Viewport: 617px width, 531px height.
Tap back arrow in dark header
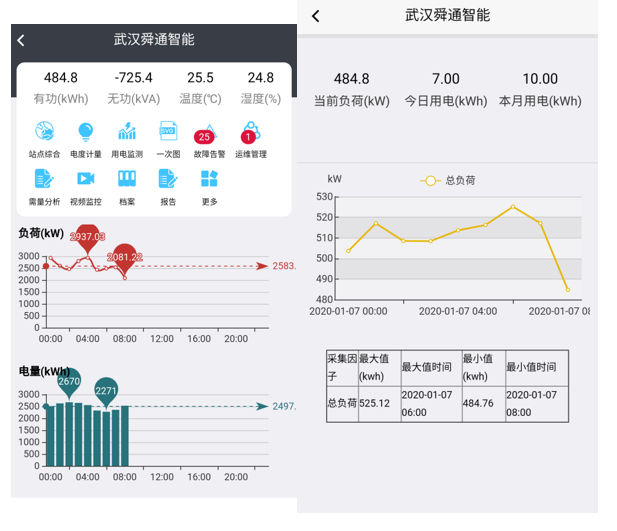pyautogui.click(x=21, y=40)
